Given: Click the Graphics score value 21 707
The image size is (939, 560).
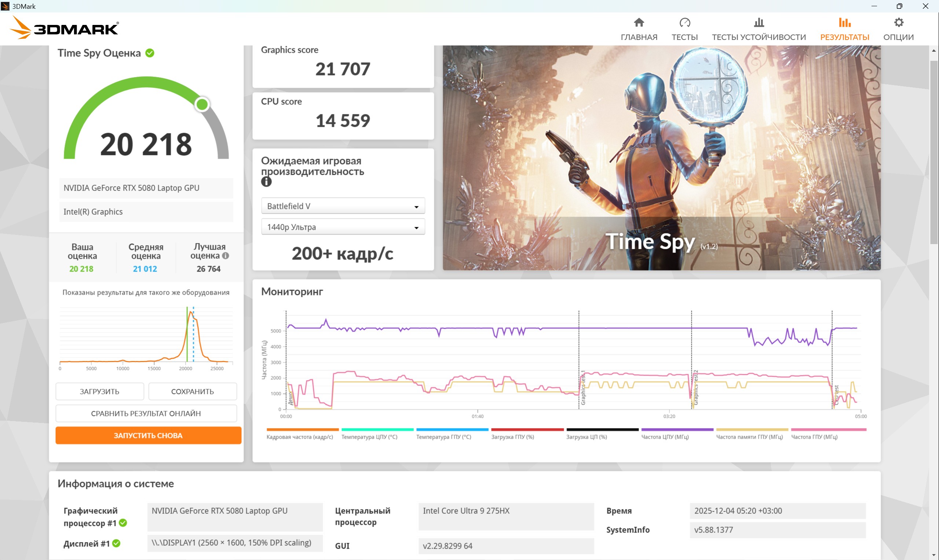Looking at the screenshot, I should coord(343,69).
